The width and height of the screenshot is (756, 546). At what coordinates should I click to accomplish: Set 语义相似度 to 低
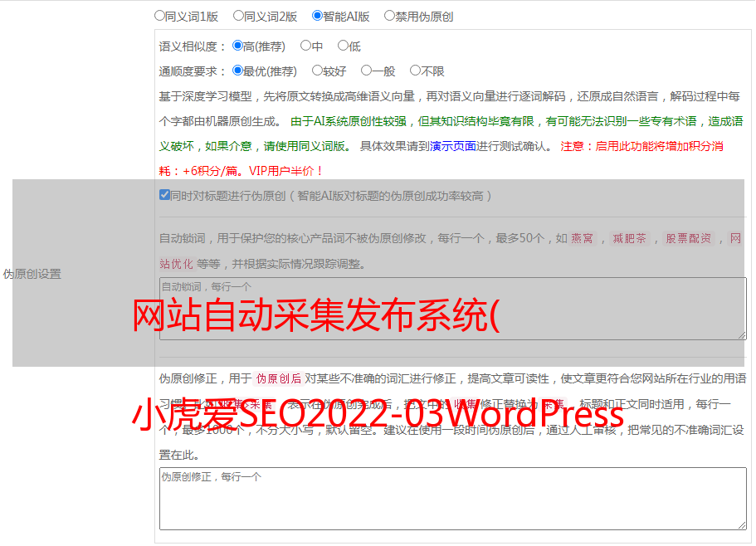click(x=343, y=46)
